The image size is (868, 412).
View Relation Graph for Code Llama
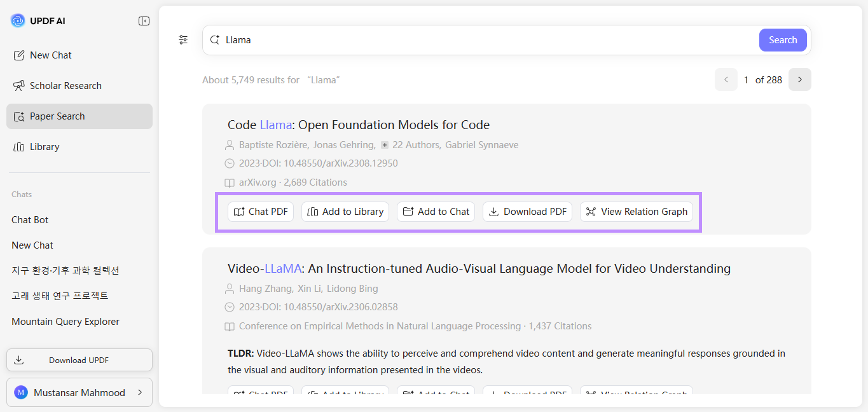pyautogui.click(x=637, y=212)
